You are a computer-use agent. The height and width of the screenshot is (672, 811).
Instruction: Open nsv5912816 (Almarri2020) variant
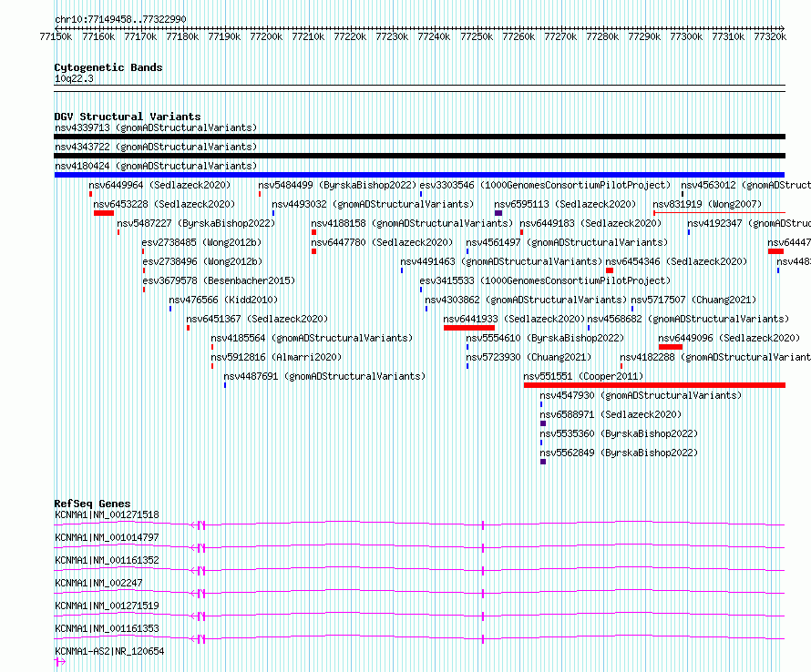(x=276, y=357)
